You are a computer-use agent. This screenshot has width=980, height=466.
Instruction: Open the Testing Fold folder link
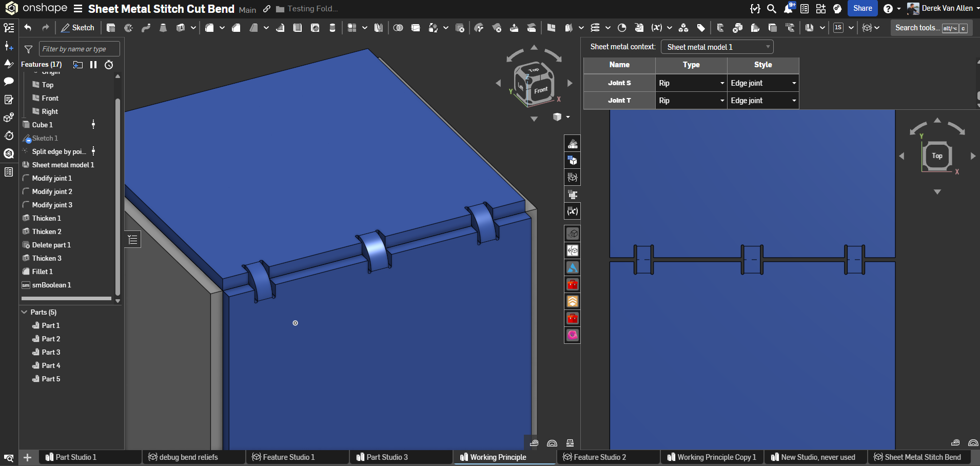pyautogui.click(x=307, y=9)
